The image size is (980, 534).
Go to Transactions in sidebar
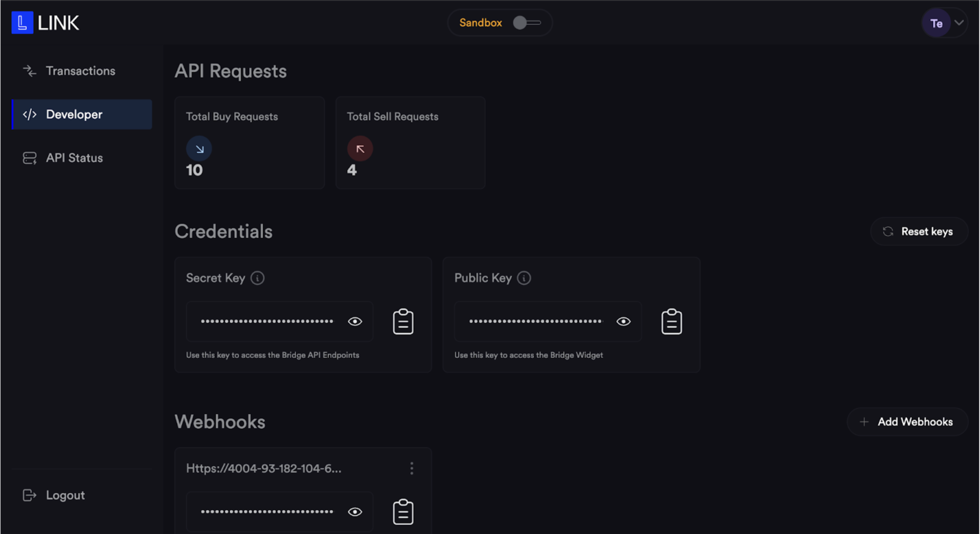80,71
